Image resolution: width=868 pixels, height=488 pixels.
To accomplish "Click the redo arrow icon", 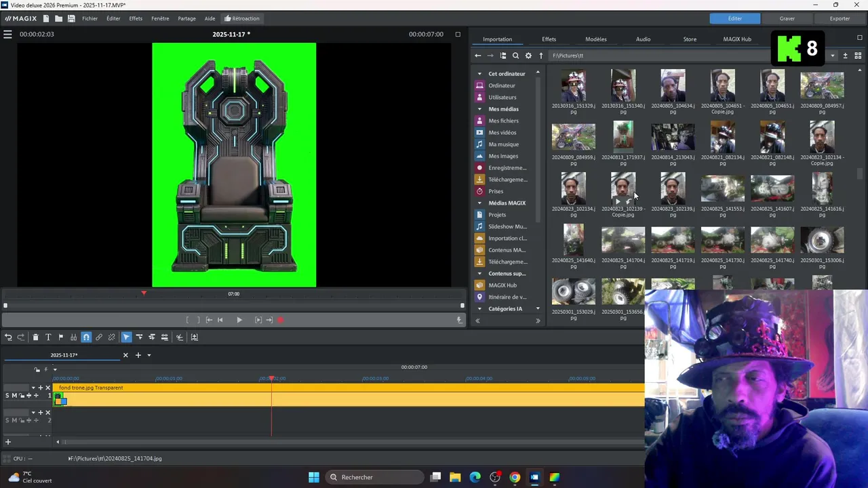I will pos(20,337).
